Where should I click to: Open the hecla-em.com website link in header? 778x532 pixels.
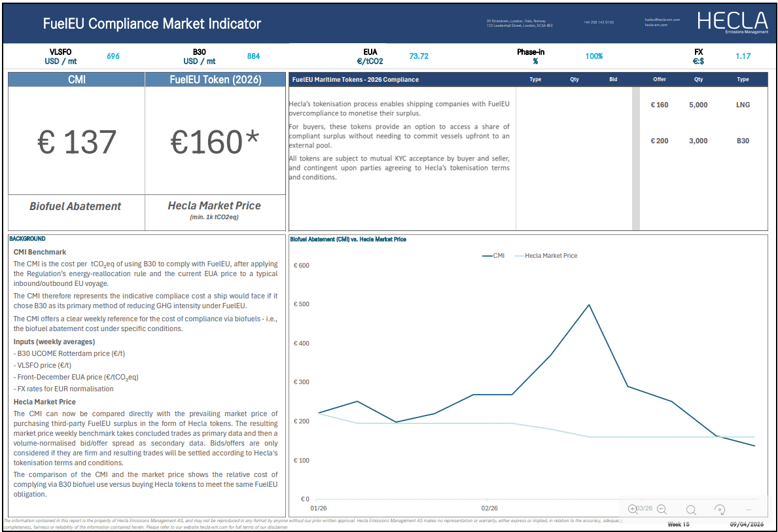[x=656, y=25]
